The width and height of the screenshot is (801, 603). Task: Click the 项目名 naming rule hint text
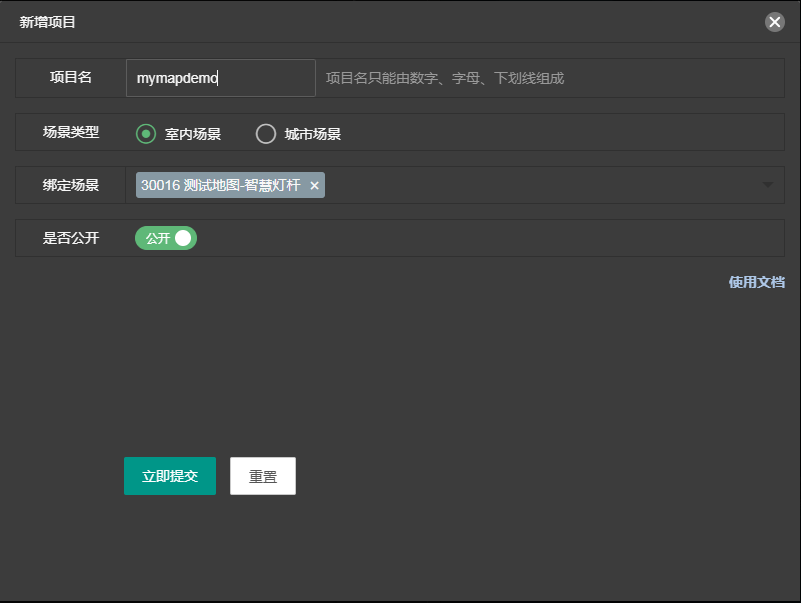(x=445, y=78)
